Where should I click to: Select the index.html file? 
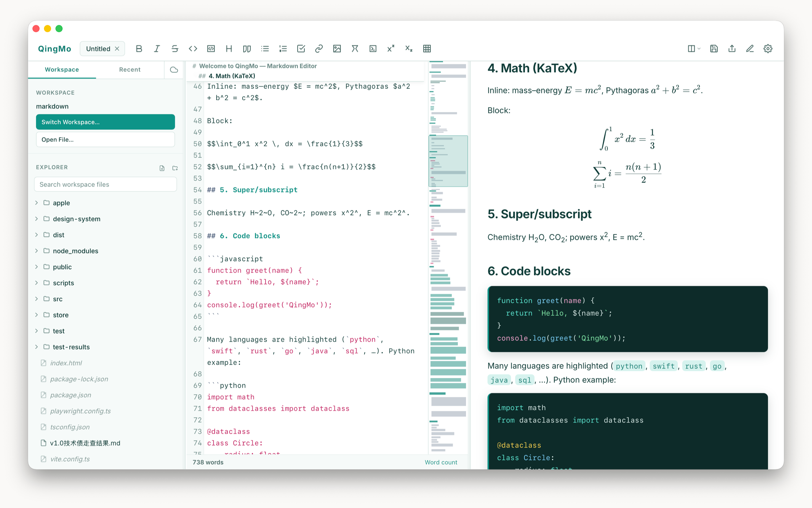point(105,363)
